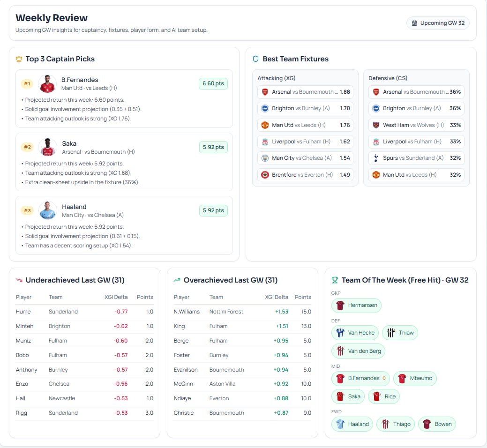487x448 pixels.
Task: Click the Arsenal crest in Defensive CS list
Action: [x=376, y=92]
